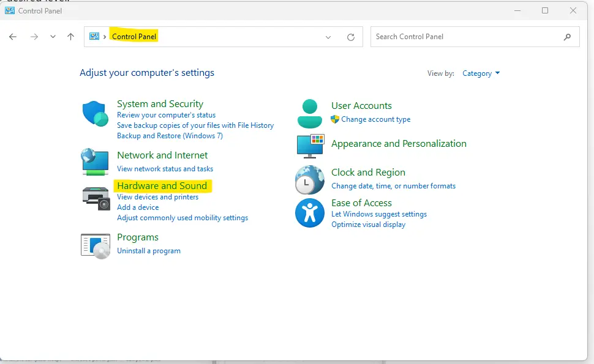Expand the address bar path chevron

tap(105, 37)
